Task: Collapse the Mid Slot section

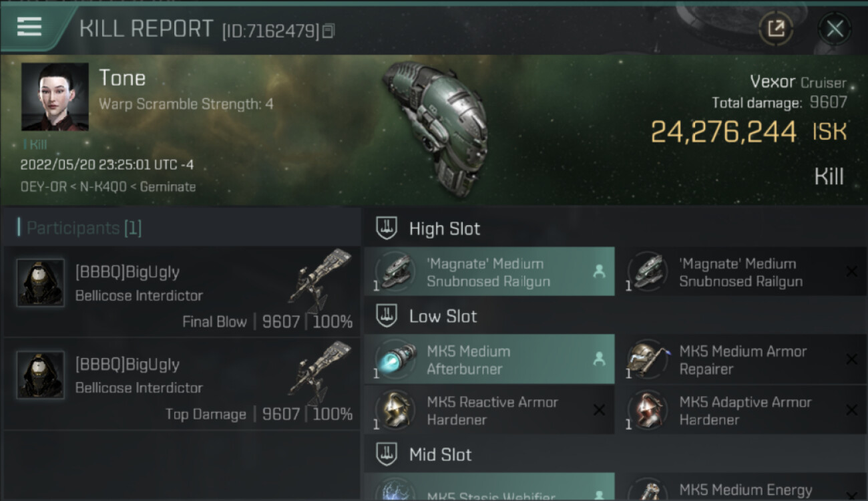Action: (x=387, y=455)
